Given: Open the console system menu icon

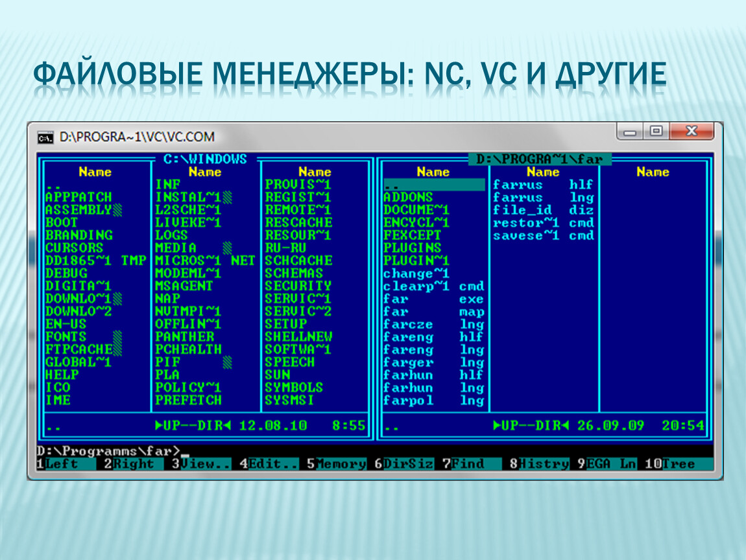Looking at the screenshot, I should tap(45, 138).
